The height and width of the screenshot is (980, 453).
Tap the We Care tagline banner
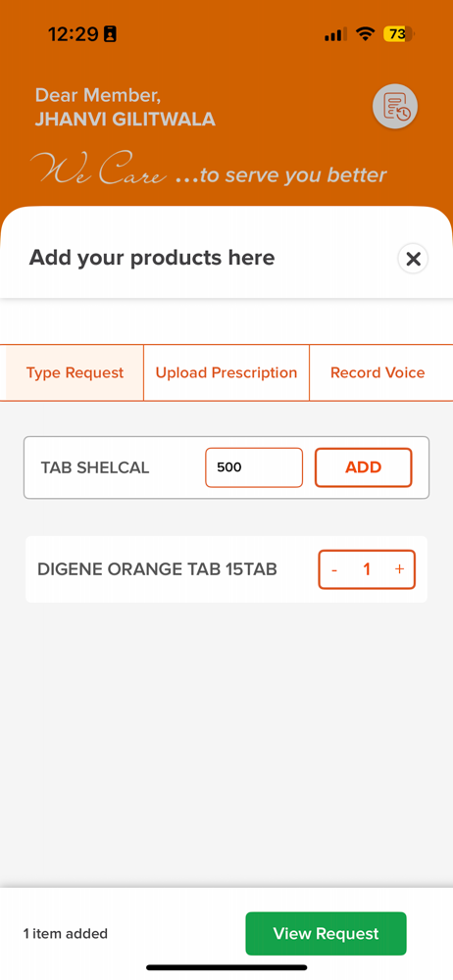pyautogui.click(x=209, y=170)
